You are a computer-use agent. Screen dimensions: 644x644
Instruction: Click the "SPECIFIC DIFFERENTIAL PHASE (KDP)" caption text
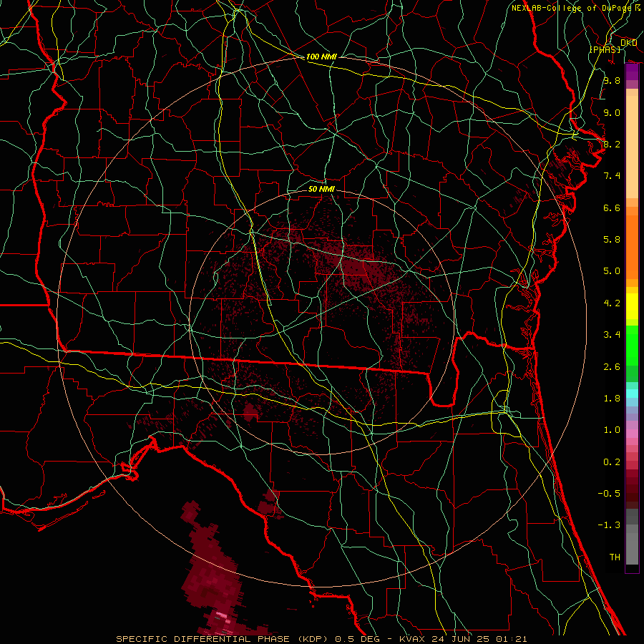[x=224, y=639]
